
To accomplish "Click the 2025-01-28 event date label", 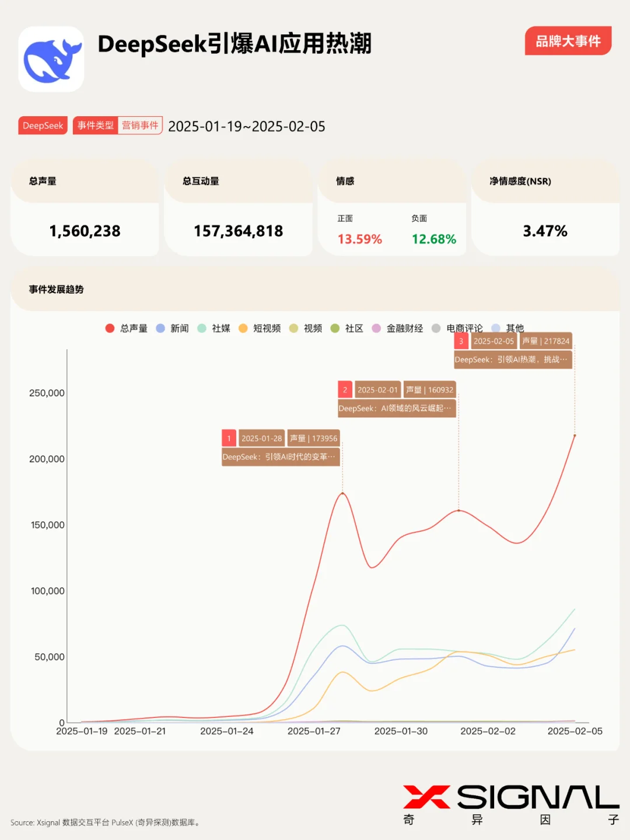I will coord(261,438).
